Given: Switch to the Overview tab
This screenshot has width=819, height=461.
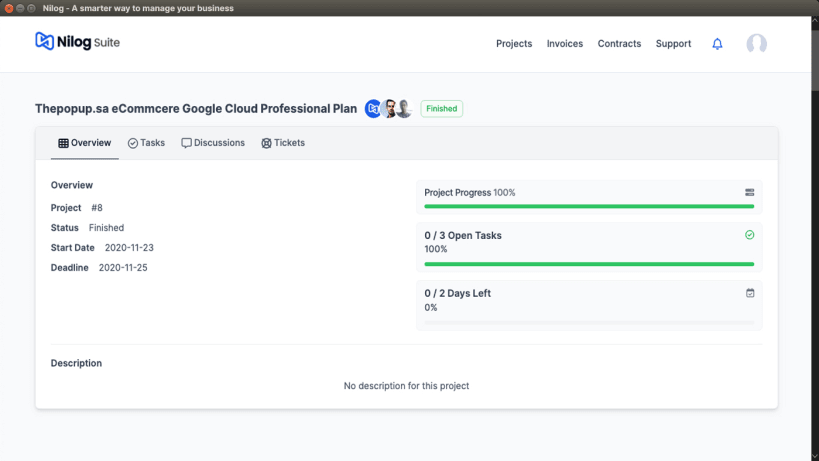Looking at the screenshot, I should [x=85, y=143].
